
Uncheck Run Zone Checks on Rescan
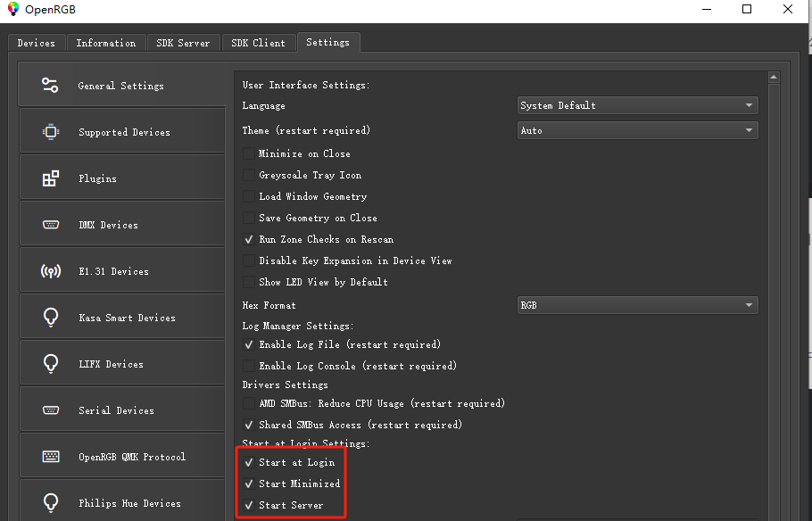[249, 239]
